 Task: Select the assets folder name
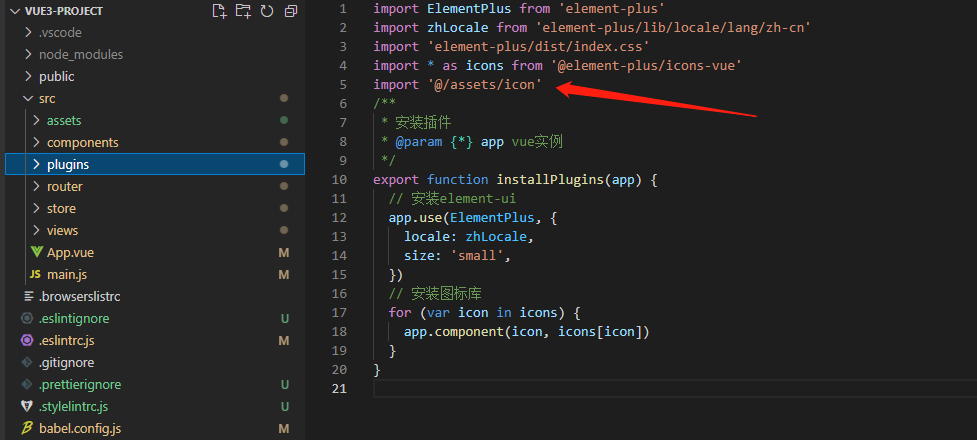tap(64, 120)
